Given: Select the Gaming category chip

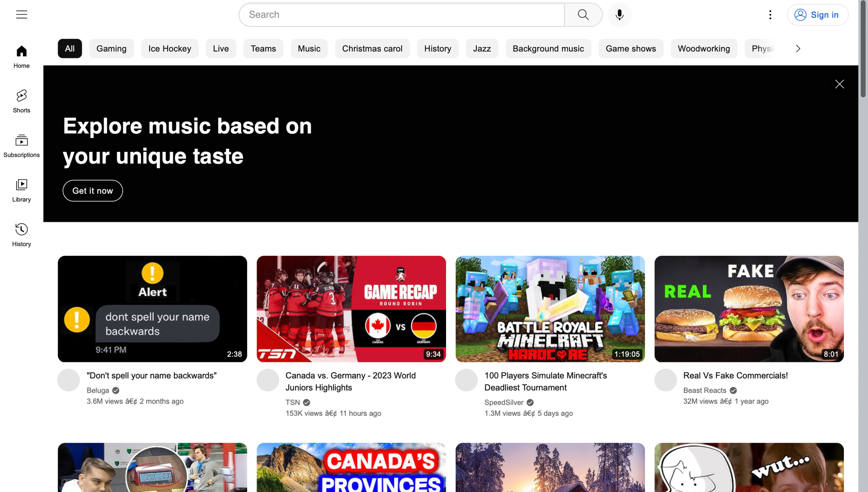Looking at the screenshot, I should pos(112,49).
